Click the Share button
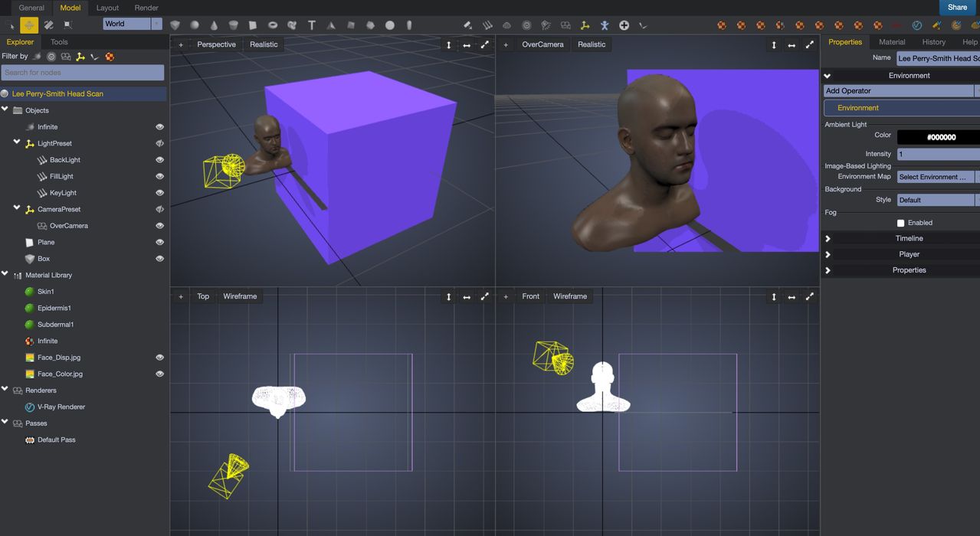Image resolution: width=980 pixels, height=536 pixels. tap(957, 8)
